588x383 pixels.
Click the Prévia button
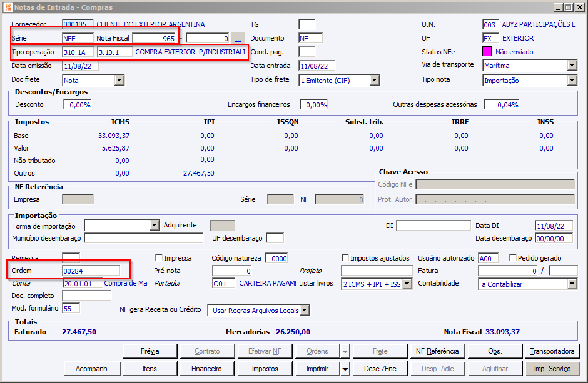[150, 351]
